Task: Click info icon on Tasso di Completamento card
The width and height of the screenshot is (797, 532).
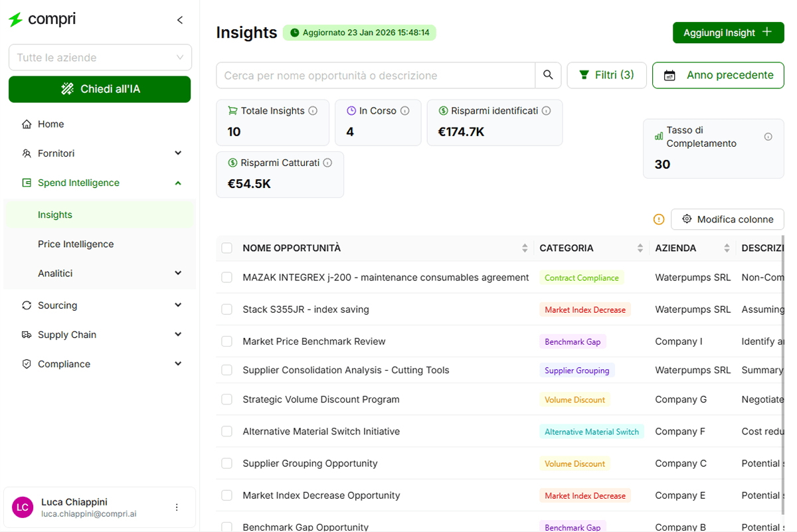Action: pos(768,137)
